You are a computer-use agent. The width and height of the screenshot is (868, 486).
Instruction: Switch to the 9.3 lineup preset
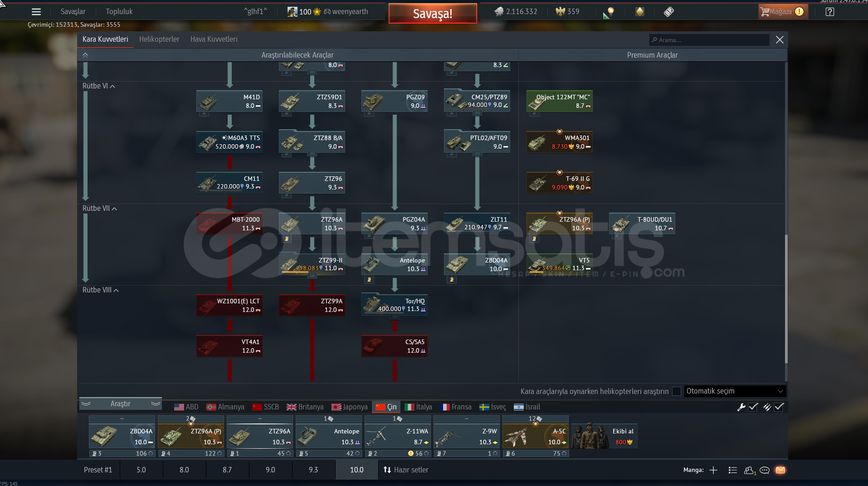pyautogui.click(x=313, y=470)
